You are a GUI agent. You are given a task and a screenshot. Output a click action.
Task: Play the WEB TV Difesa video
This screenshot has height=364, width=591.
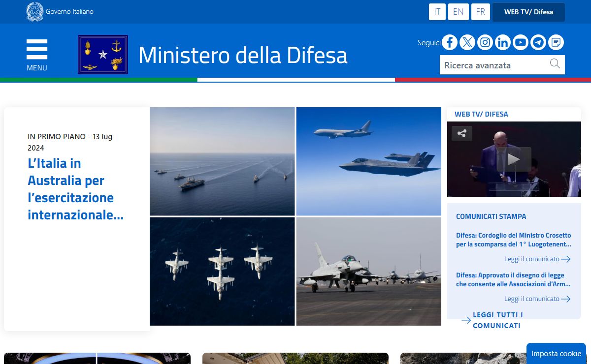[x=514, y=159]
